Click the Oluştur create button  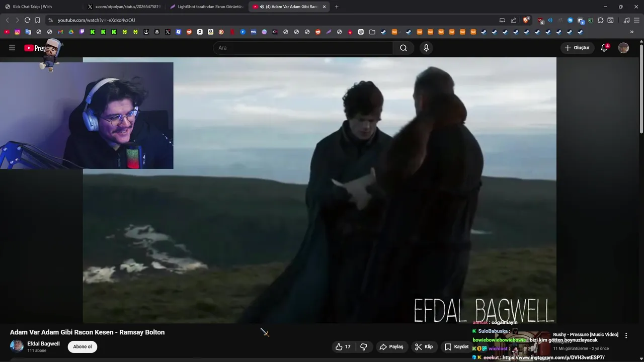point(577,48)
